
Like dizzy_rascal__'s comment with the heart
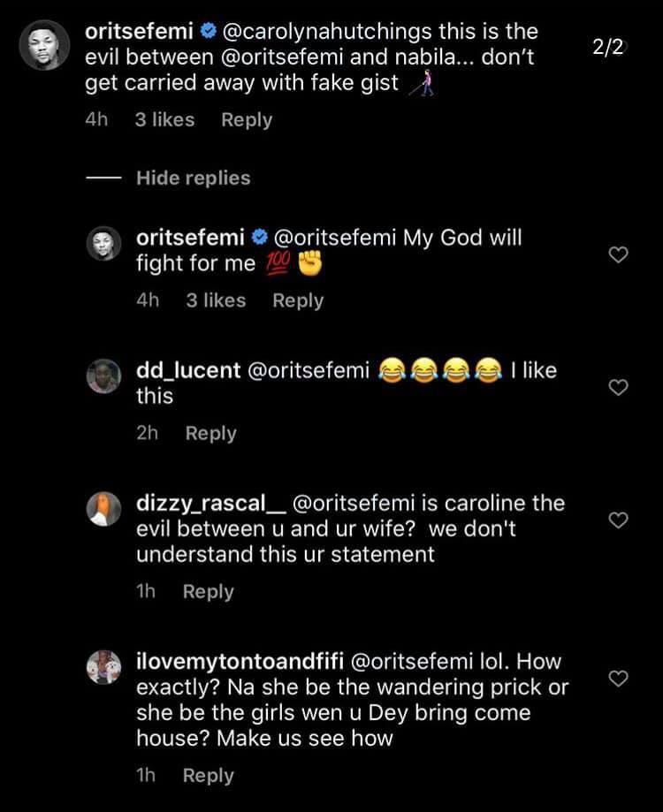click(x=620, y=520)
